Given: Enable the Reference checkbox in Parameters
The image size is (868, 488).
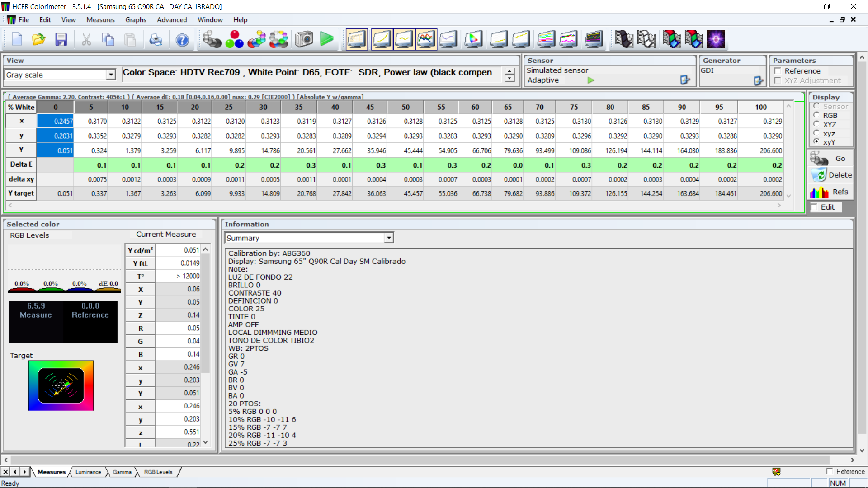Looking at the screenshot, I should coord(778,71).
